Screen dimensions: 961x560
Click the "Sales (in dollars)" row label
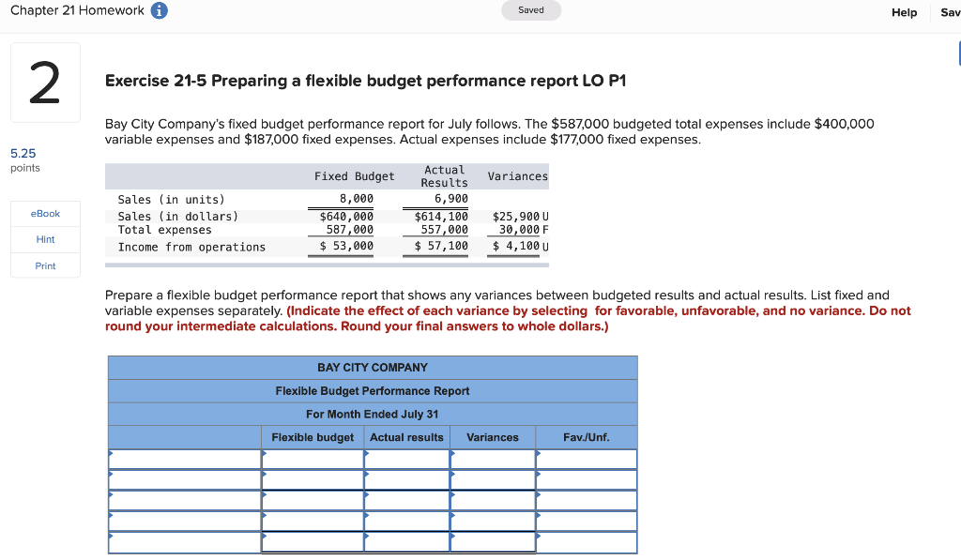coord(177,217)
